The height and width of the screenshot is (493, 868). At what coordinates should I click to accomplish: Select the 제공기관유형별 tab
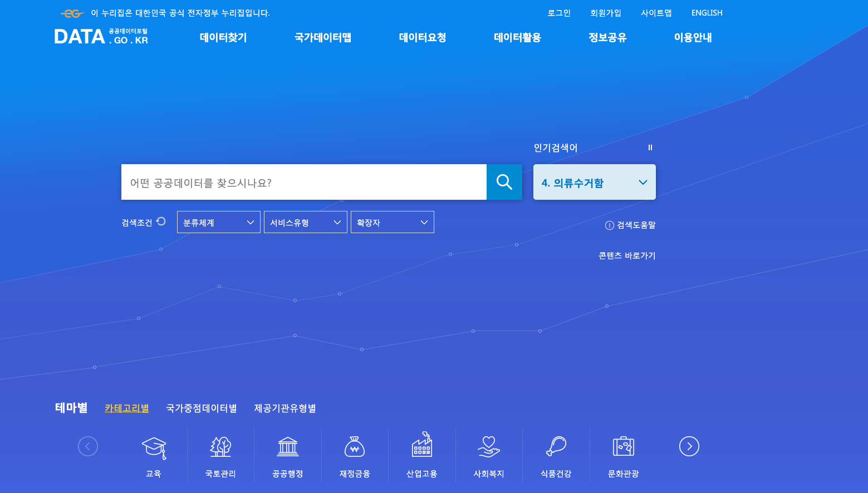pos(285,408)
